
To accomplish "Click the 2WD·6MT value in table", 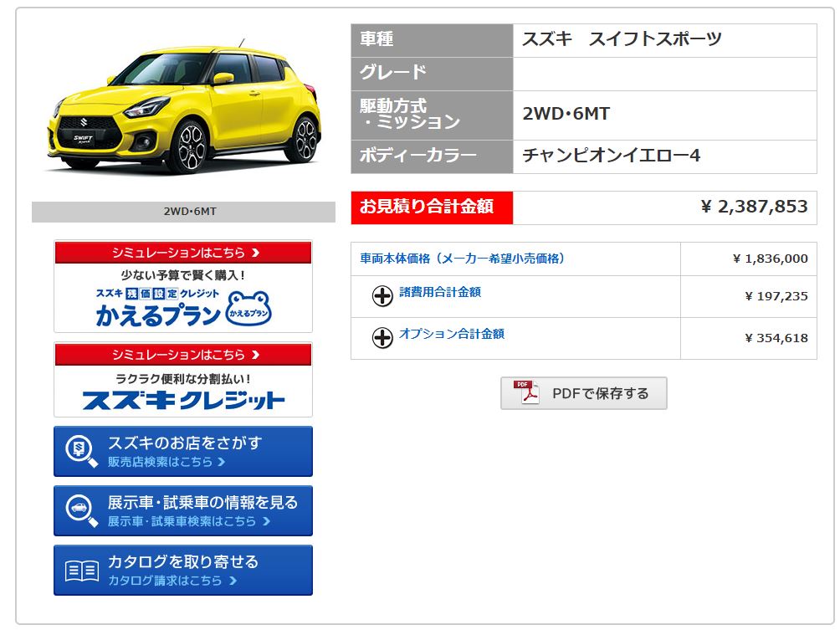I will (x=566, y=114).
